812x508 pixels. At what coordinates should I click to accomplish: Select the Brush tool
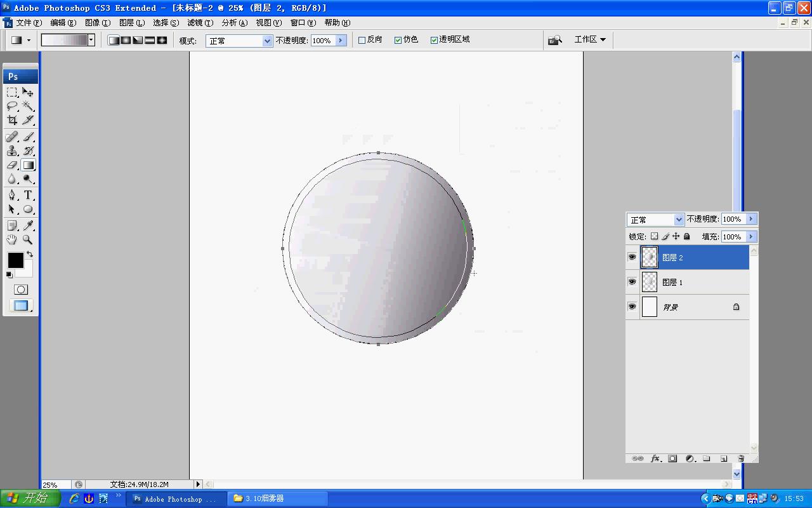click(x=28, y=137)
